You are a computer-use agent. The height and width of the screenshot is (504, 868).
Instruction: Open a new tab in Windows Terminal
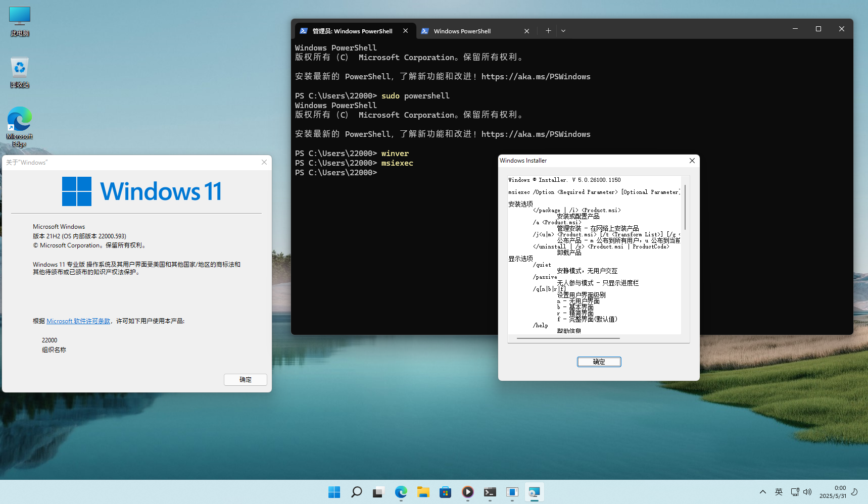click(548, 31)
